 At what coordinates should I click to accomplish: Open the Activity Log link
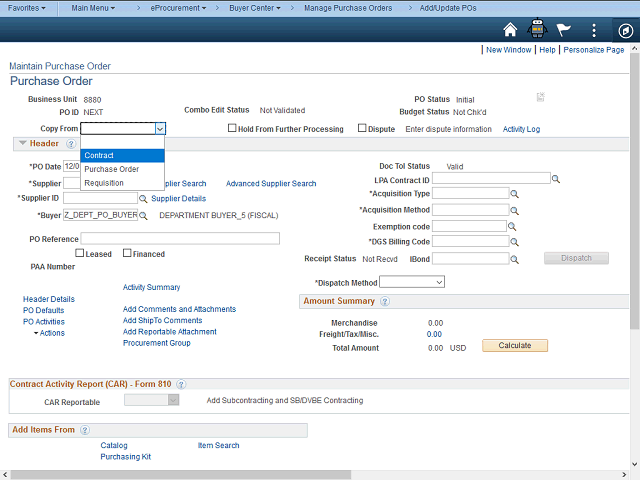pos(521,129)
